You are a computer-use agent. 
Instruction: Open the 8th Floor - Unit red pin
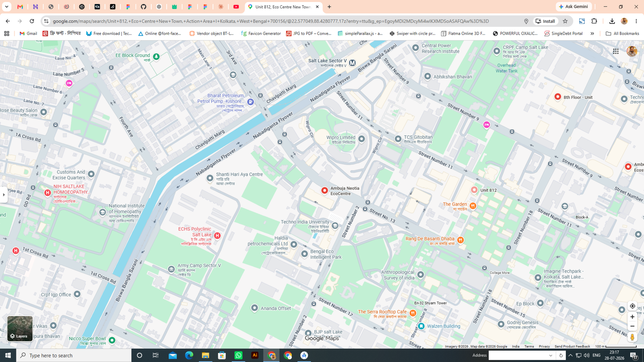pyautogui.click(x=558, y=97)
